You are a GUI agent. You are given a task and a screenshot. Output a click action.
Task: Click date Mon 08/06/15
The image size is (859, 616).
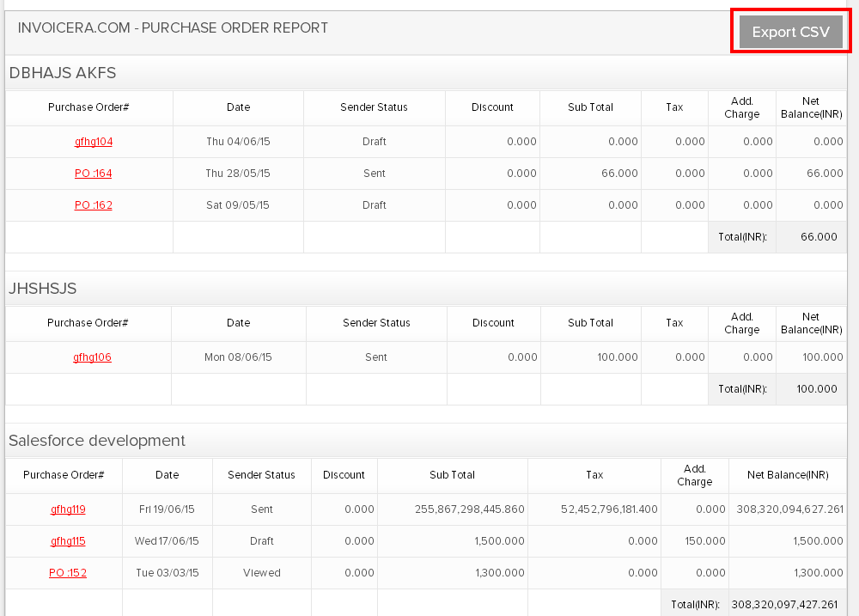click(x=238, y=357)
